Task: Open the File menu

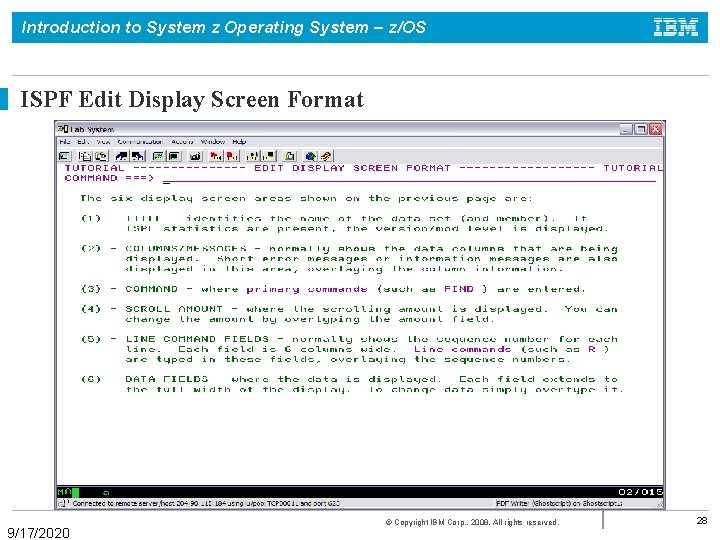Action: [x=65, y=142]
